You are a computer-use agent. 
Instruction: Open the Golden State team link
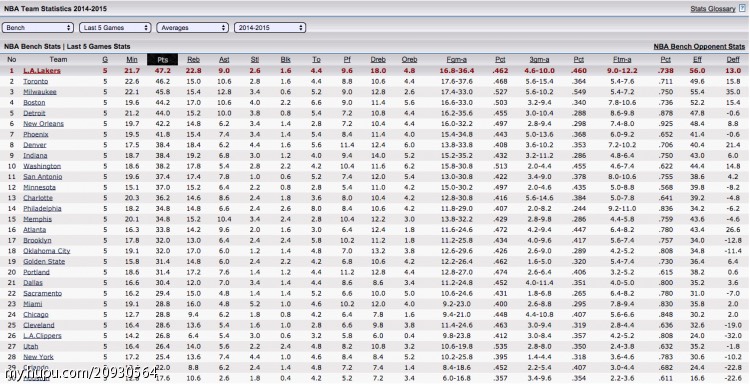tap(44, 262)
